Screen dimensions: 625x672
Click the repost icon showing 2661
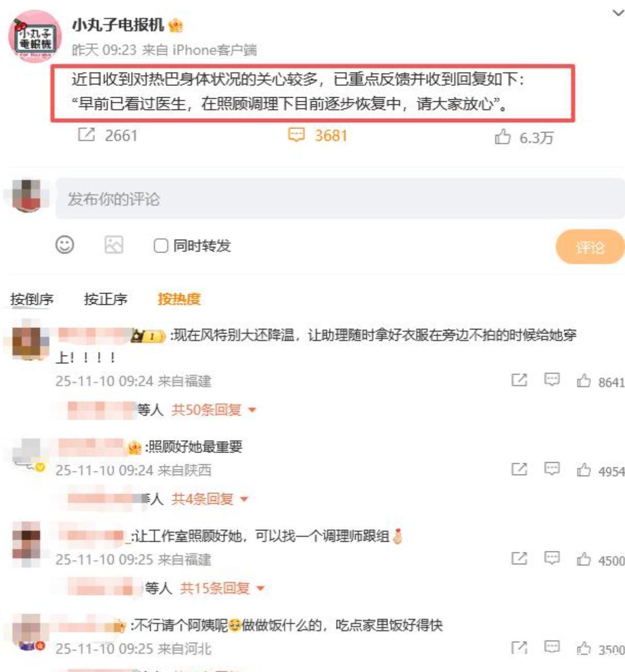coord(86,135)
